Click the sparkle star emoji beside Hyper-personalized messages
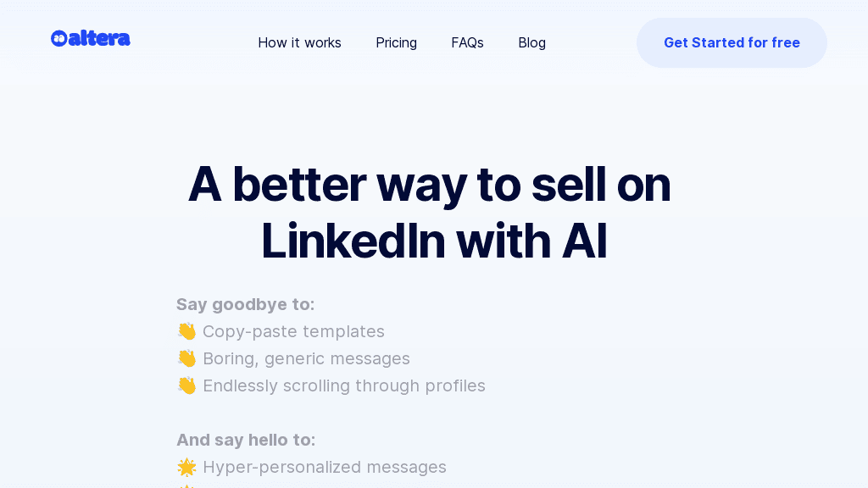Viewport: 868px width, 488px height. [187, 467]
